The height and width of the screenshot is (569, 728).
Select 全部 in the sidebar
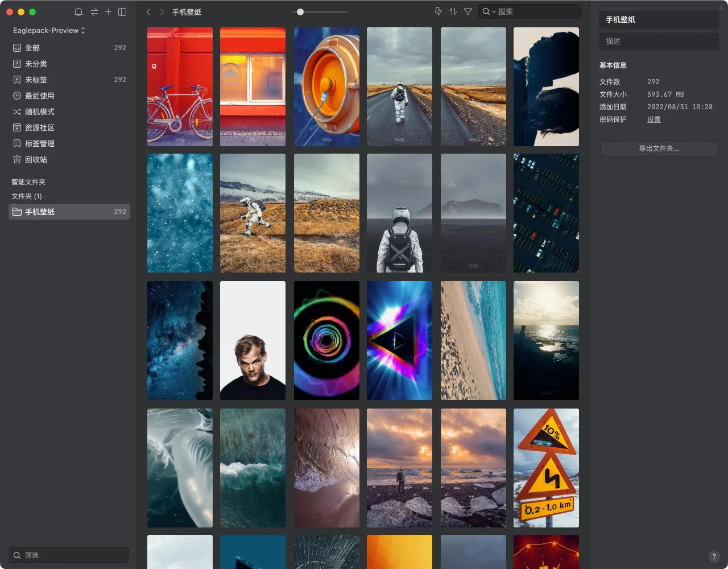click(x=69, y=48)
